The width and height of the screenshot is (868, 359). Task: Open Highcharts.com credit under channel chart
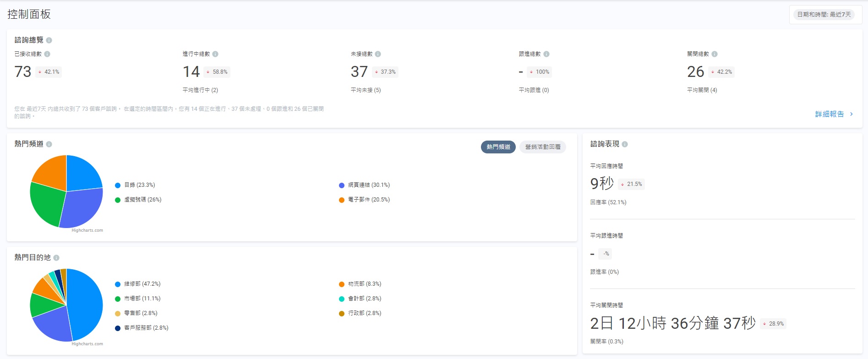coord(87,230)
